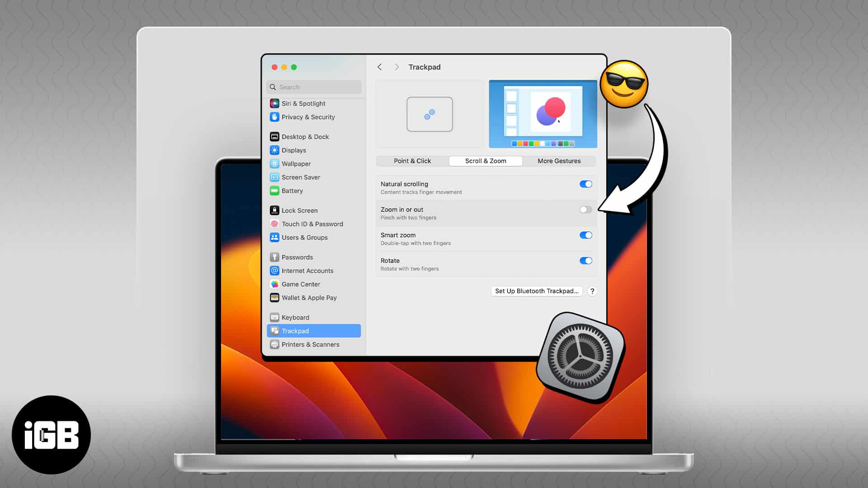Viewport: 868px width, 488px height.
Task: Open Touch ID & Password settings
Action: [x=312, y=224]
